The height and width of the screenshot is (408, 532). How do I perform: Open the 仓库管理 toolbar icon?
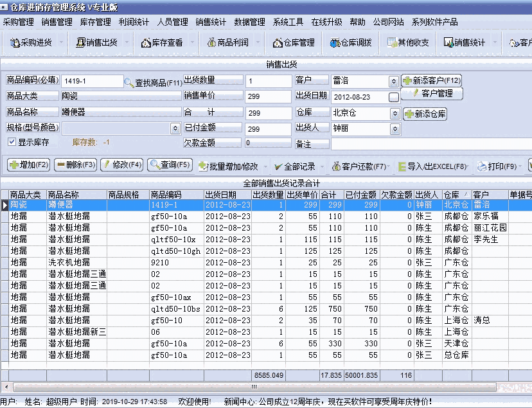(x=296, y=42)
